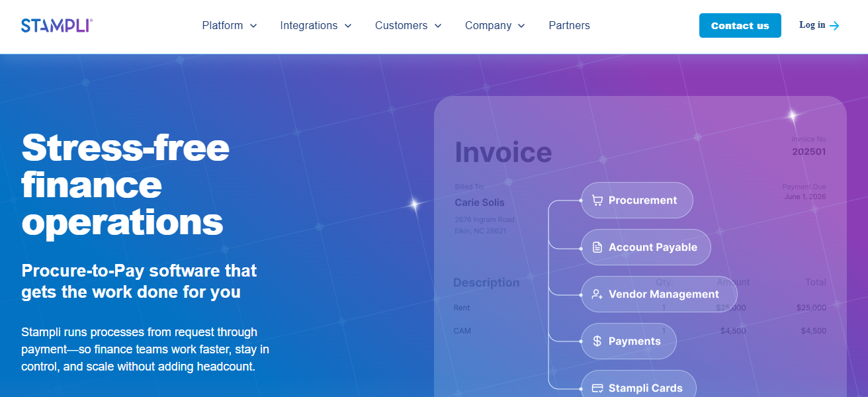Click the Invoice heading on the card
This screenshot has height=397, width=868.
click(x=503, y=153)
